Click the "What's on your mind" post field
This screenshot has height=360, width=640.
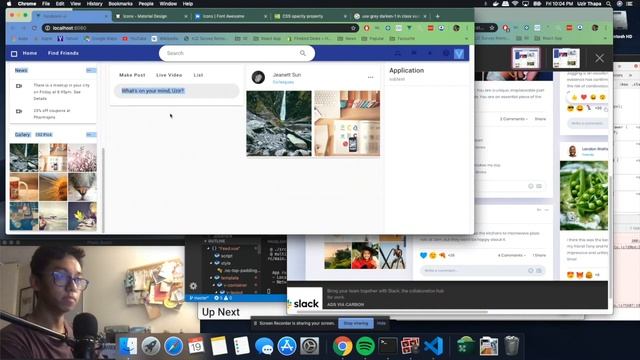pos(176,91)
